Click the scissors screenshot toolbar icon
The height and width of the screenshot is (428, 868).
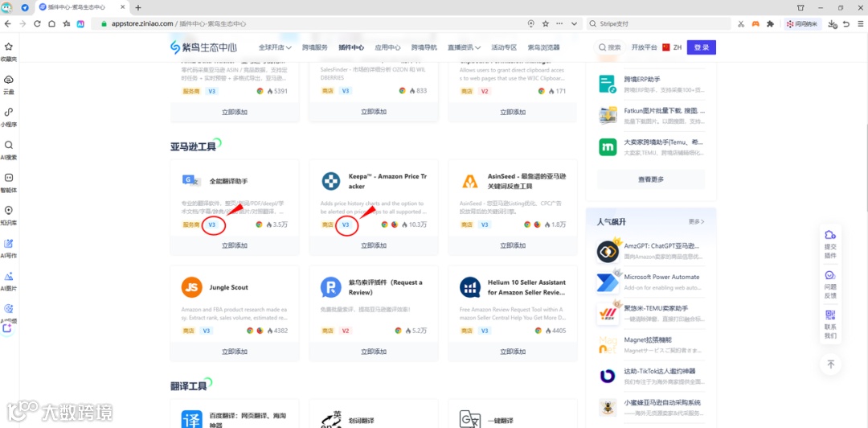[741, 24]
